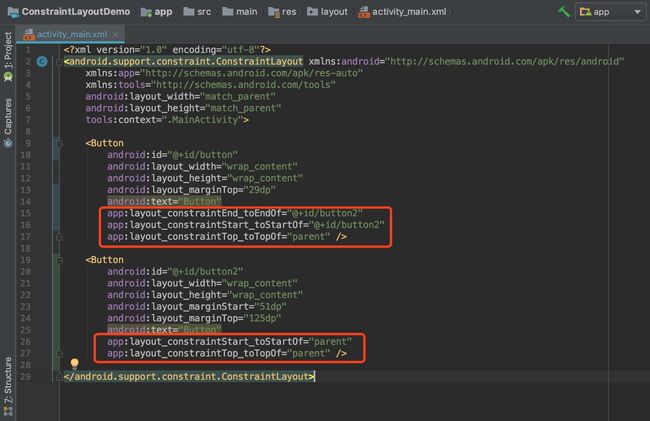Open the app run configuration dropdown

(610, 12)
